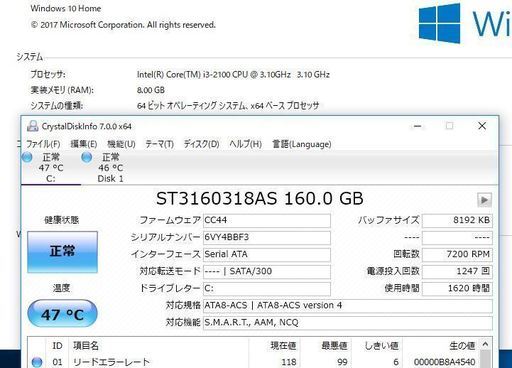Click the ST3160318AS 160.0 GB model title
The image size is (512, 368).
tap(259, 199)
